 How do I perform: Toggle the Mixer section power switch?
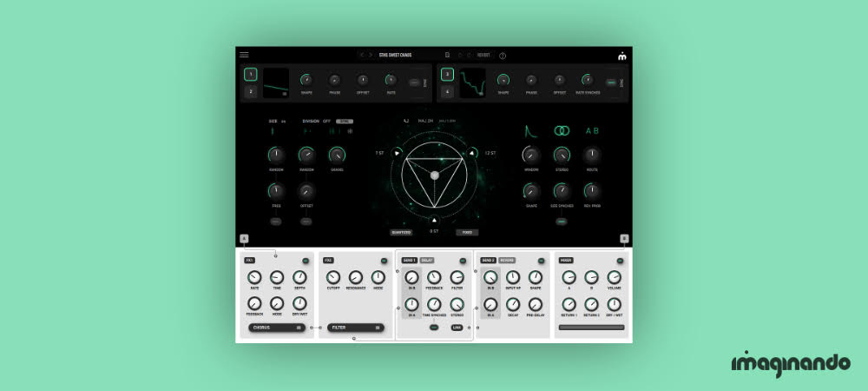619,260
